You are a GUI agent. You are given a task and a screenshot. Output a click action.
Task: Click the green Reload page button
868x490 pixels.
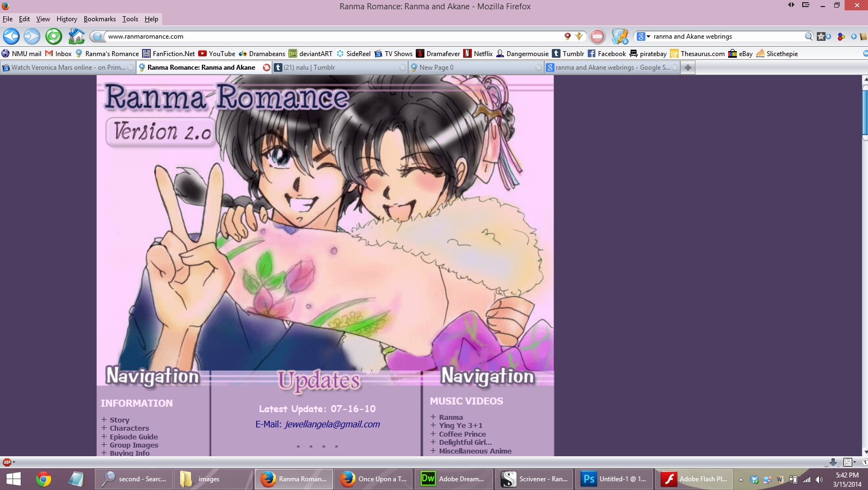point(53,36)
